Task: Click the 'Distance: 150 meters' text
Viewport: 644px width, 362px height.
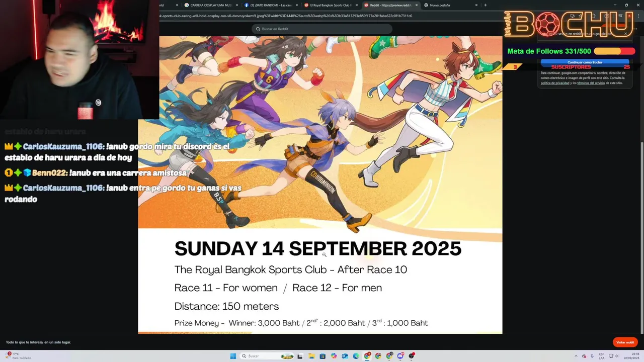Action: click(226, 306)
